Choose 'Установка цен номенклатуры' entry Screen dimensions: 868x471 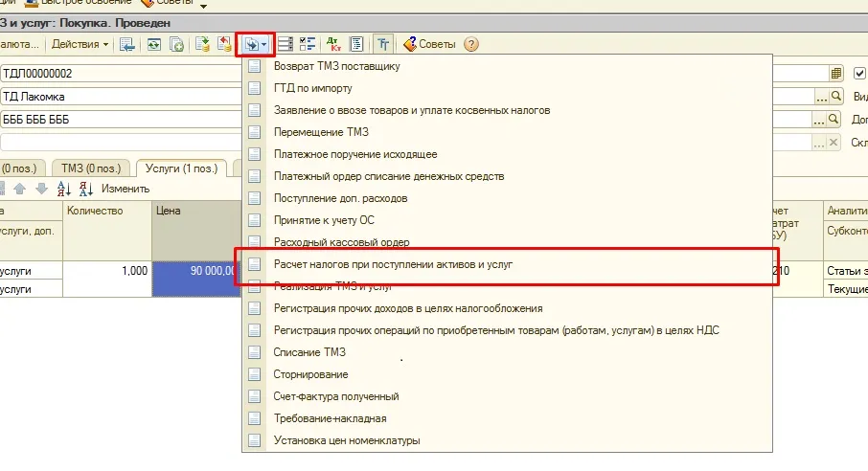tap(507, 440)
